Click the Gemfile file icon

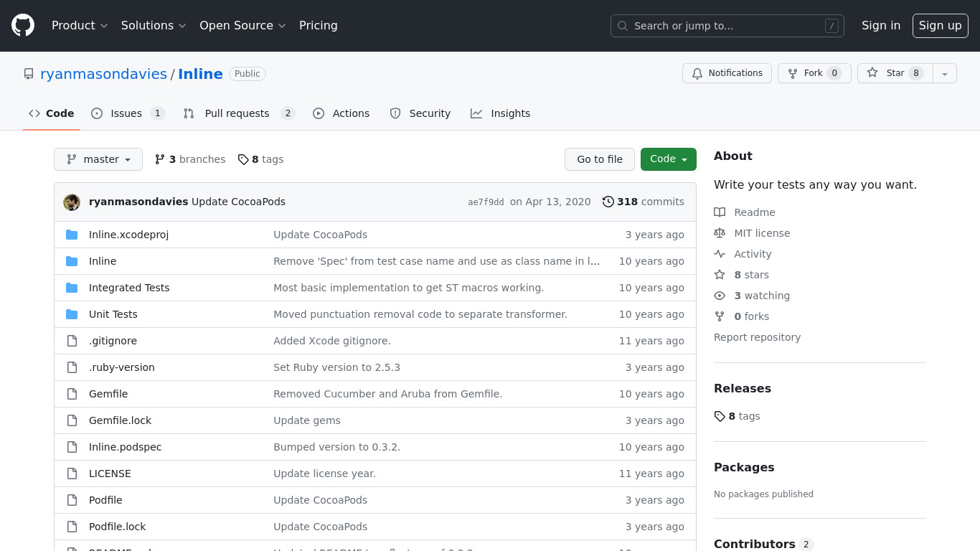(x=72, y=394)
